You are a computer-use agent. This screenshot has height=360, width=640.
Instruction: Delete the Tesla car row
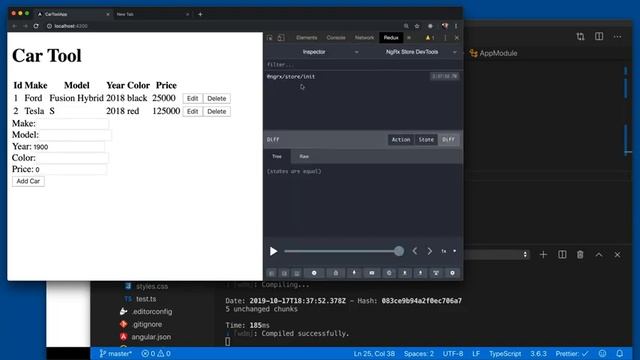point(216,111)
